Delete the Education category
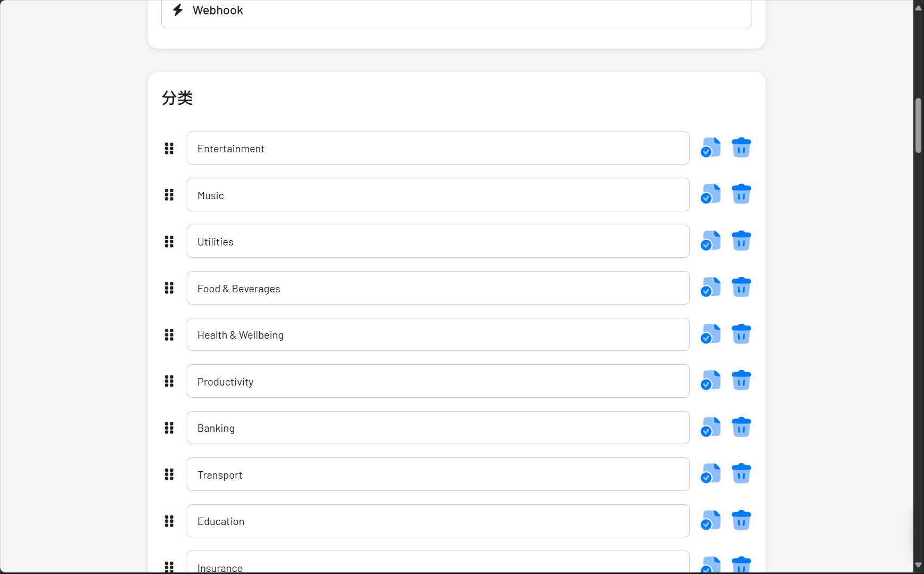The image size is (924, 574). click(x=741, y=521)
